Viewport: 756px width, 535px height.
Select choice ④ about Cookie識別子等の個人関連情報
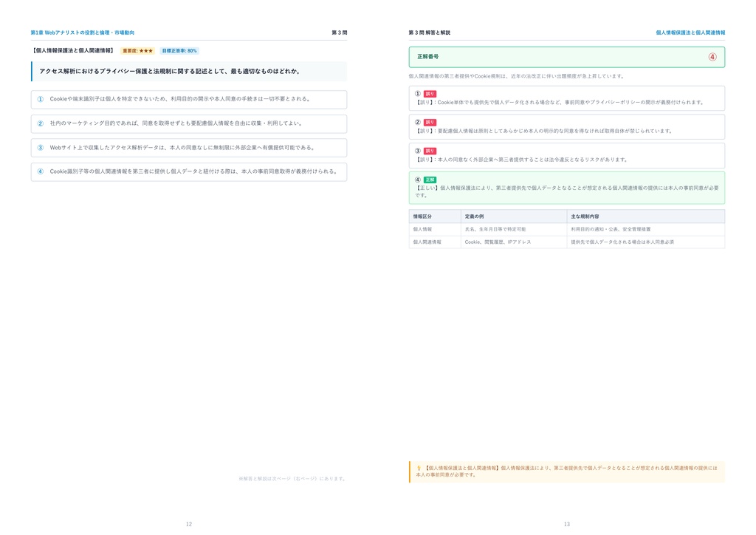189,171
